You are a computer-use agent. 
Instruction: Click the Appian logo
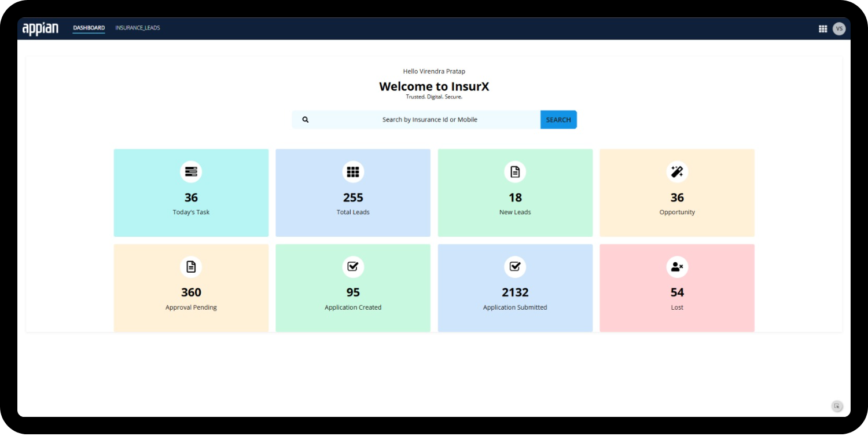(x=41, y=28)
